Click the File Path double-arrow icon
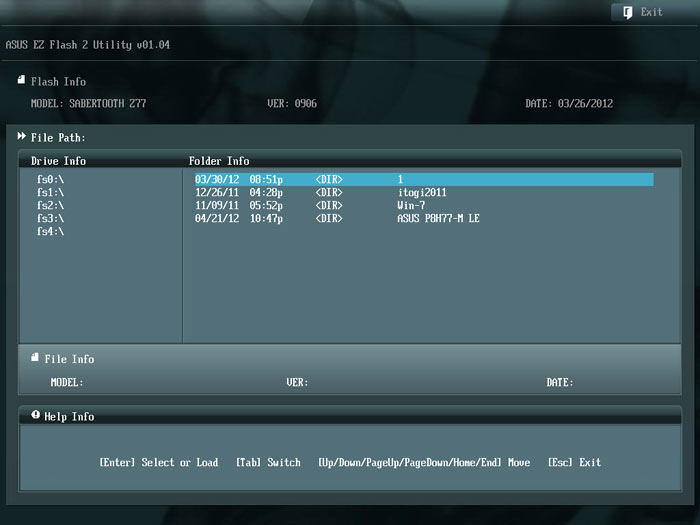The height and width of the screenshot is (525, 700). [21, 136]
